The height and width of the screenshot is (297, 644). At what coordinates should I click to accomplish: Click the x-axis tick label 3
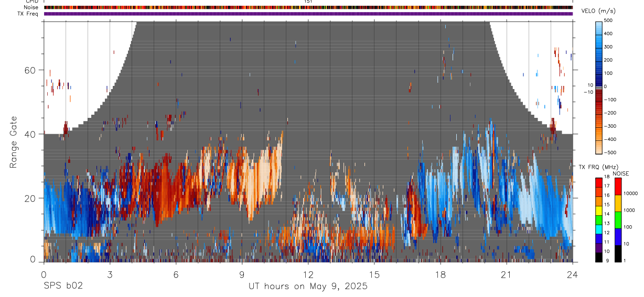pos(110,274)
